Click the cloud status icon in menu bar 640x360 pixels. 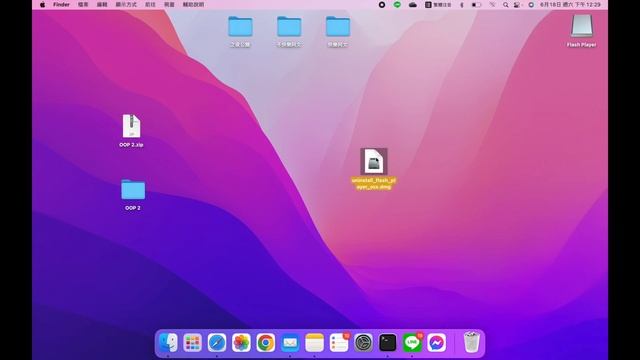[413, 4]
